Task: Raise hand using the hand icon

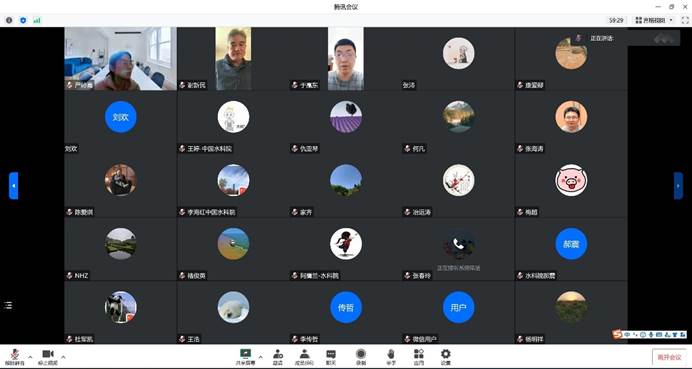Action: click(391, 356)
